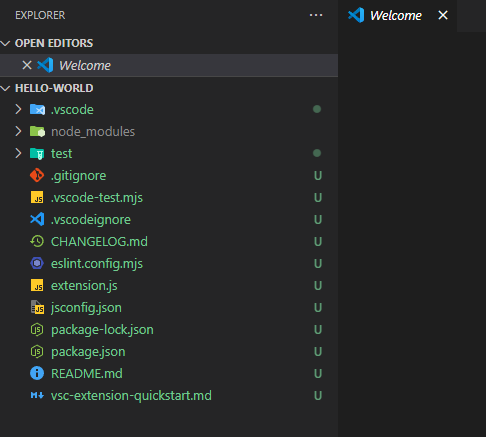Click the VS Code logo on Welcome tab
This screenshot has height=437, width=486.
(x=356, y=15)
